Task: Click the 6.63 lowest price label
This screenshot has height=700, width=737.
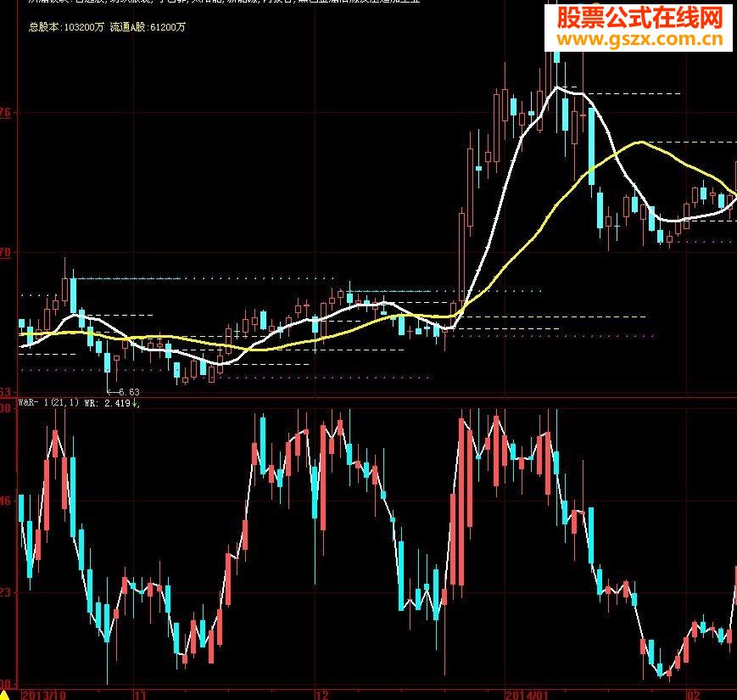Action: [129, 392]
